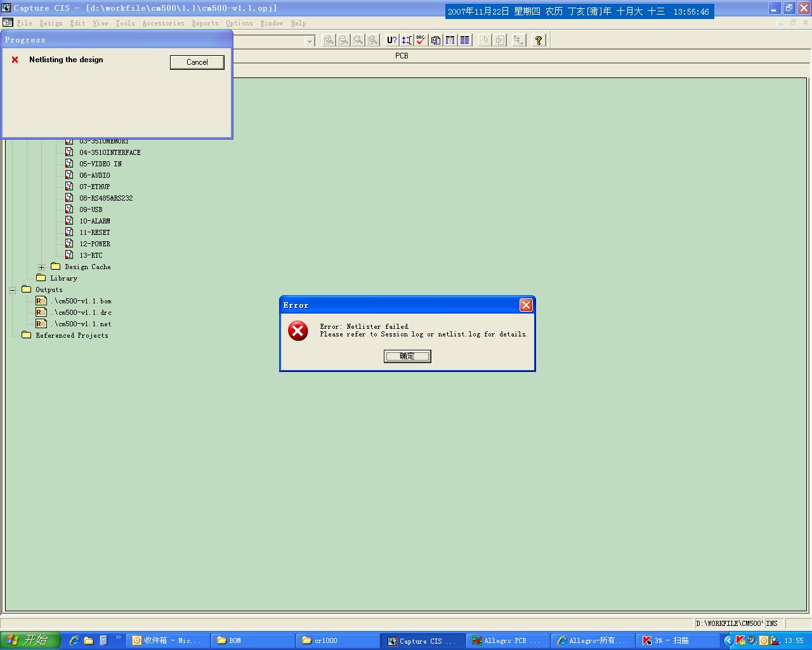Select the 10-ALARM schematic page
Screen dimensions: 812x650
click(x=95, y=221)
